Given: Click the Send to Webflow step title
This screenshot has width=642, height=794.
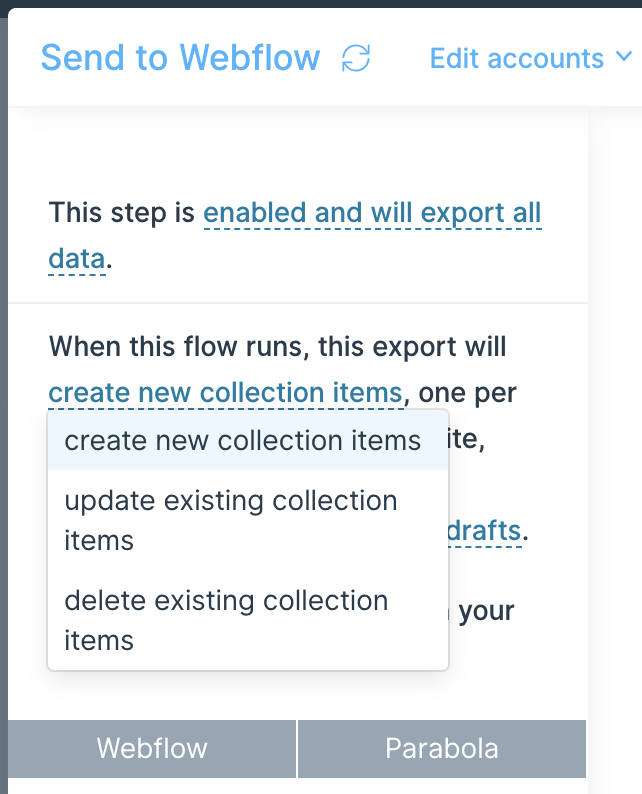Looking at the screenshot, I should (180, 57).
